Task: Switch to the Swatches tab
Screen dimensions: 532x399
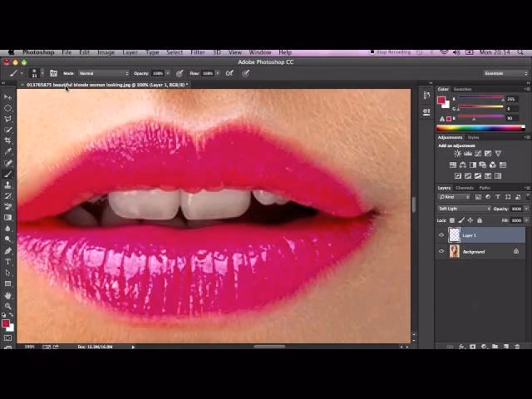Action: [x=463, y=89]
